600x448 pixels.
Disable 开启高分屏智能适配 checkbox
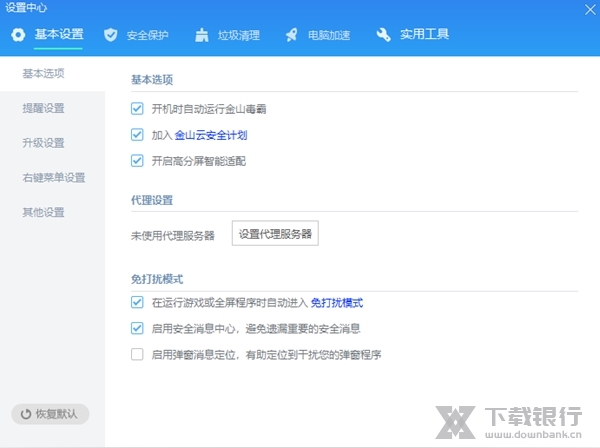coord(137,161)
